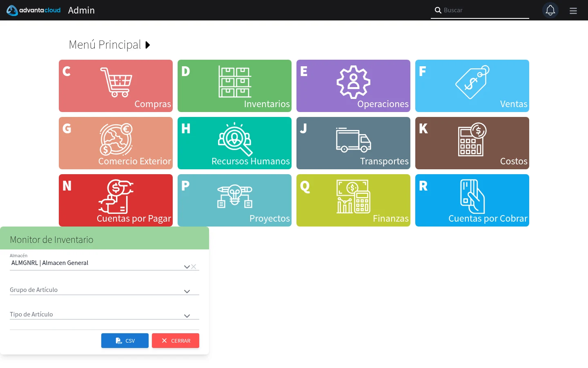The height and width of the screenshot is (368, 588).
Task: Click the notifications bell icon
Action: [550, 10]
